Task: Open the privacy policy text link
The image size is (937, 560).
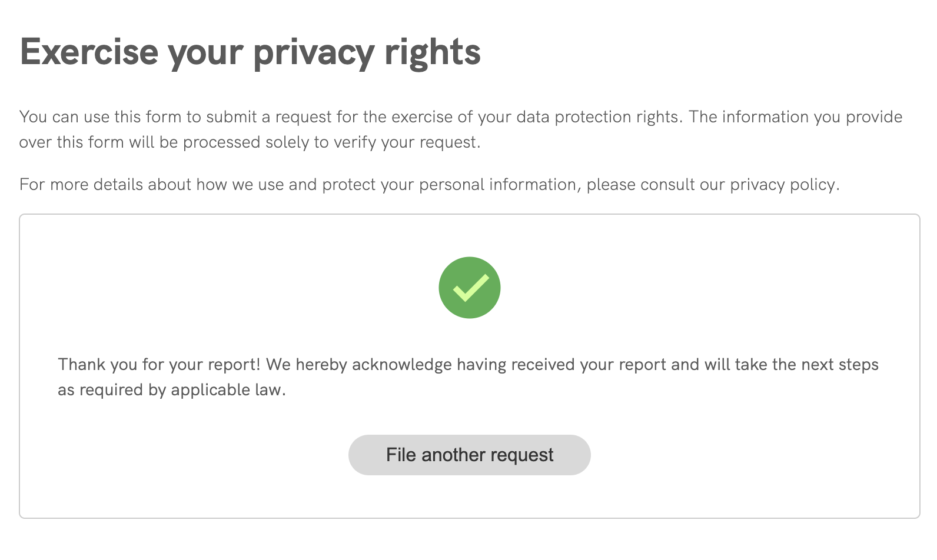Action: [x=783, y=185]
